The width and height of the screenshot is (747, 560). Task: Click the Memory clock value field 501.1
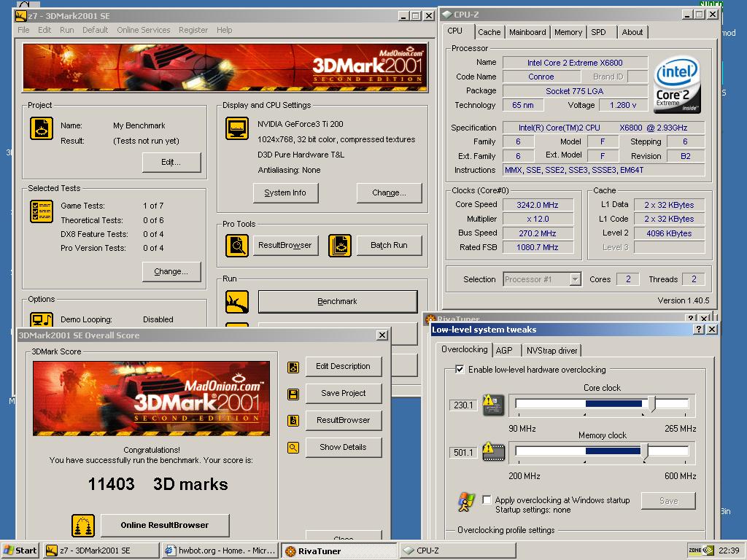(x=463, y=452)
